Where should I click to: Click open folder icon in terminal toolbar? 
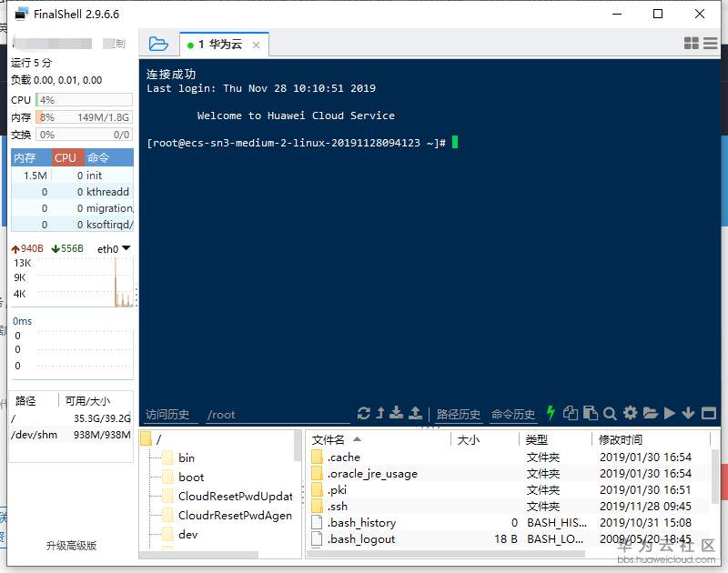point(651,413)
